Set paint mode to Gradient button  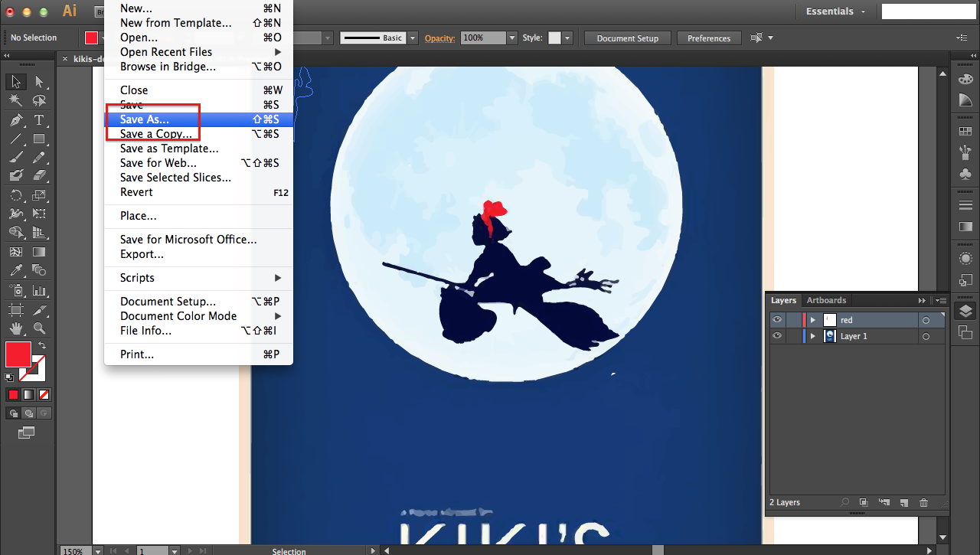pos(28,394)
